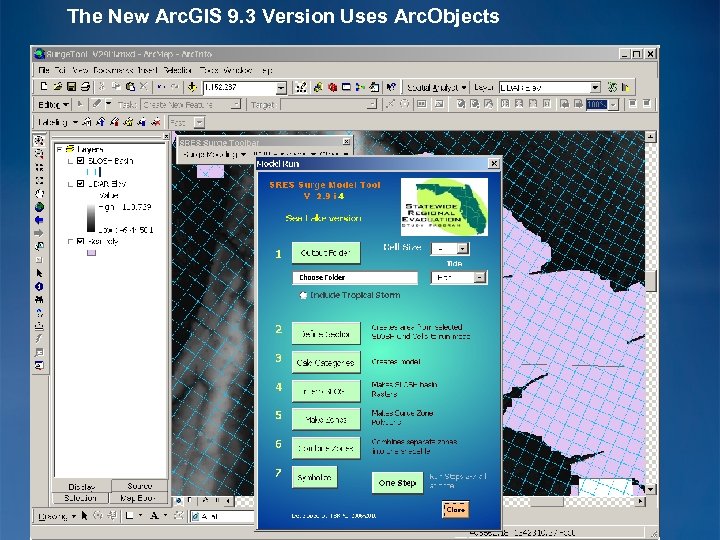The width and height of the screenshot is (720, 540).
Task: Click the LIDAR grayscale color ramp
Action: tap(91, 219)
